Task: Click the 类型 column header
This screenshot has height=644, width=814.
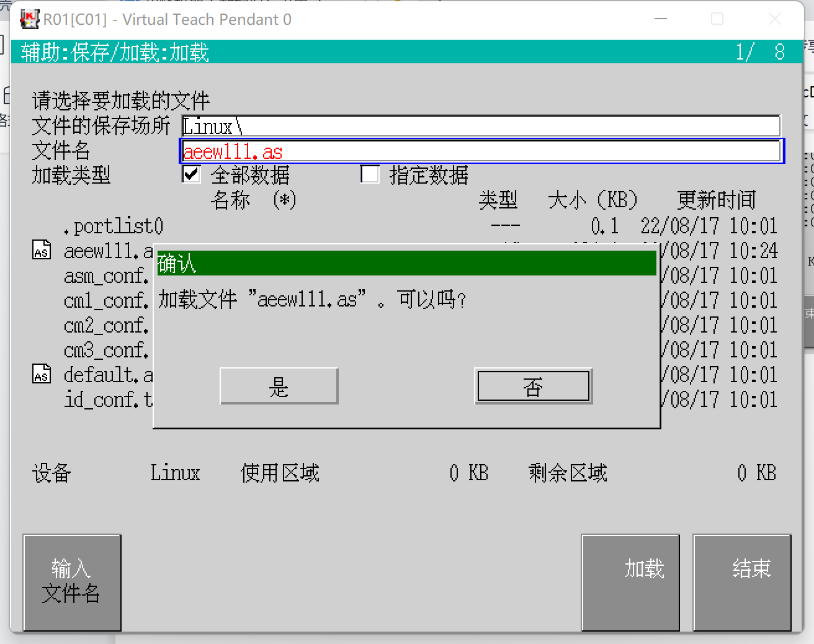Action: pyautogui.click(x=498, y=200)
